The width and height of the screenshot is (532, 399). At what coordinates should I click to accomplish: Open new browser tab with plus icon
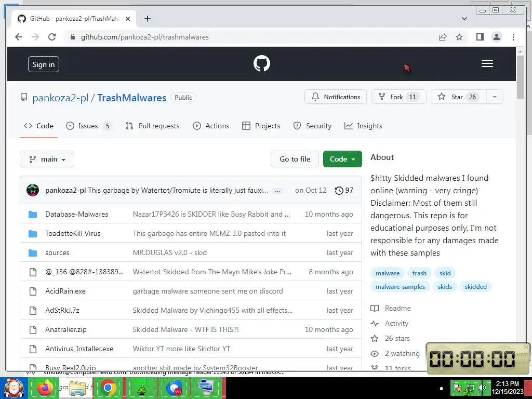tap(147, 19)
